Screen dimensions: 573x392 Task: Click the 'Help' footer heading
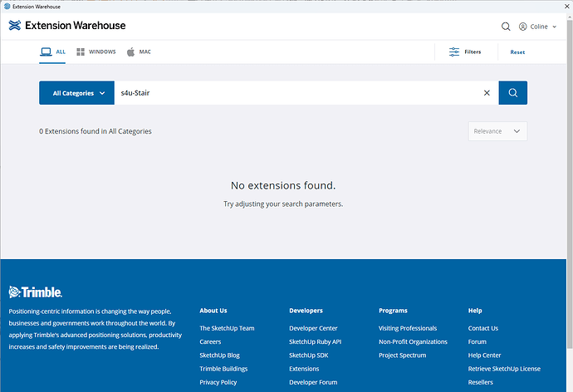(x=475, y=311)
